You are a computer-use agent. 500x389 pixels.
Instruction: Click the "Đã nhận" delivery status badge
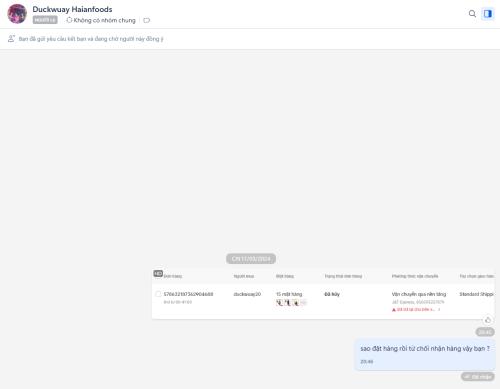point(478,377)
